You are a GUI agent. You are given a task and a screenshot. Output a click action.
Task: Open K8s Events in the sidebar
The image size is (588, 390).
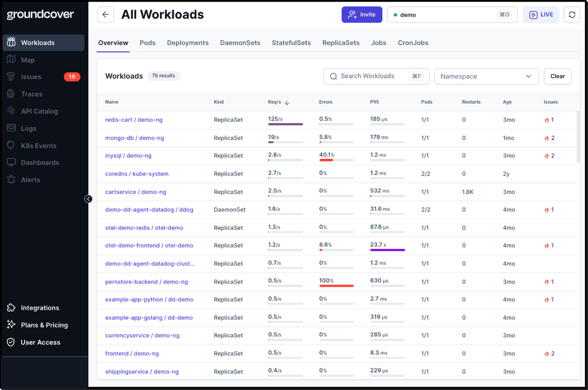point(38,145)
